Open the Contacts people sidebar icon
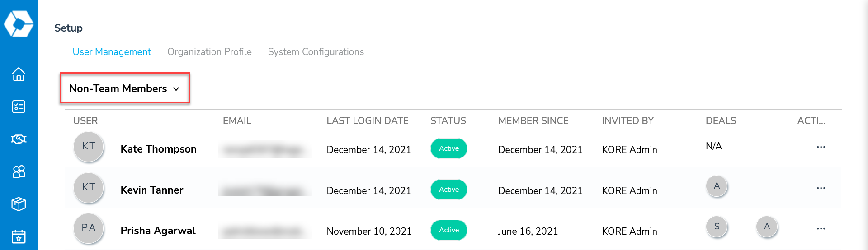Image resolution: width=868 pixels, height=250 pixels. click(19, 171)
